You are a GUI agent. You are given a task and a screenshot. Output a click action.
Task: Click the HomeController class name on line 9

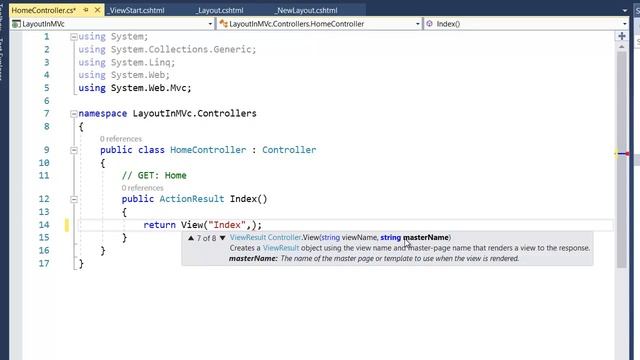(208, 150)
